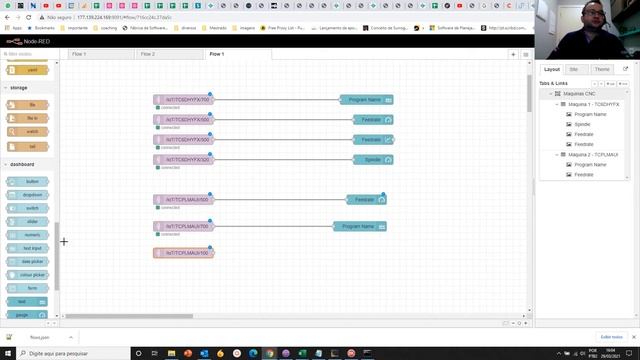640x360 pixels.
Task: Click the canvas vertical scrollbar
Action: pos(529,93)
